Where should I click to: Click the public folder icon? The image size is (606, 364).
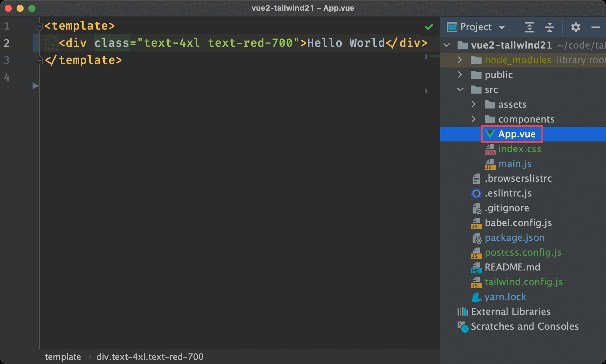(x=476, y=75)
